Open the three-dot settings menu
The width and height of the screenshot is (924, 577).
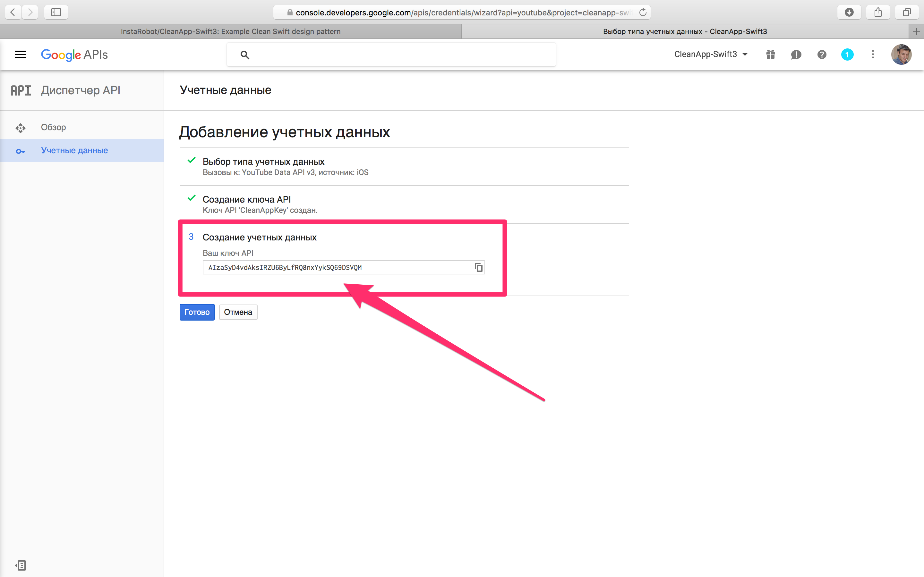tap(873, 54)
